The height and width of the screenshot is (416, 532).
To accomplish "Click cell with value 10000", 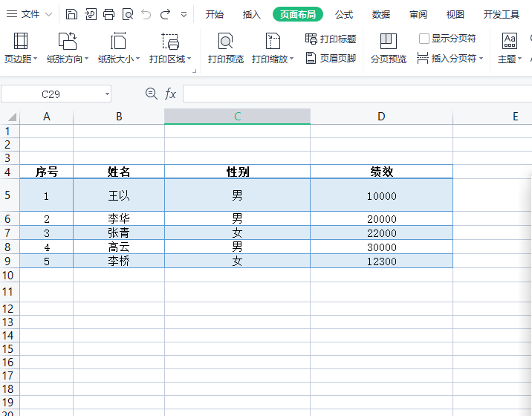I will pos(381,195).
